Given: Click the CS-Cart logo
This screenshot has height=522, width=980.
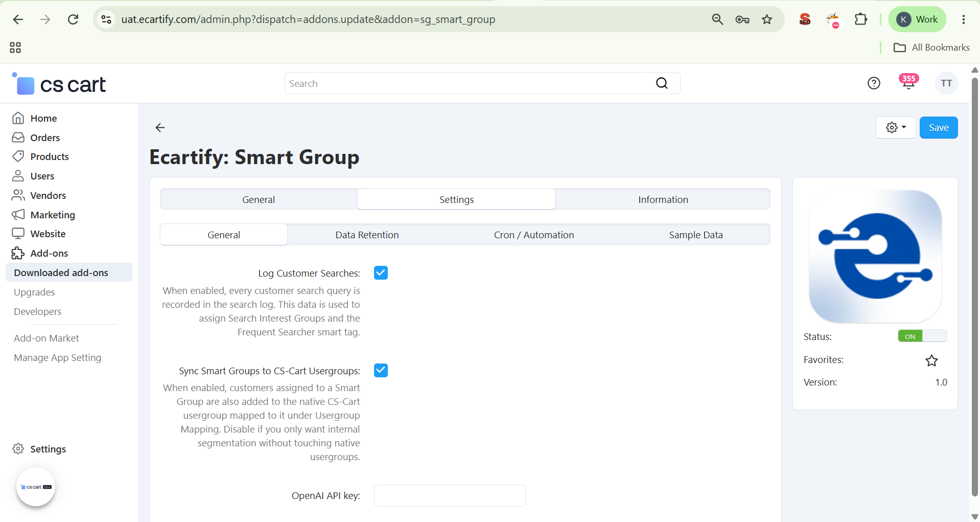Looking at the screenshot, I should (59, 84).
